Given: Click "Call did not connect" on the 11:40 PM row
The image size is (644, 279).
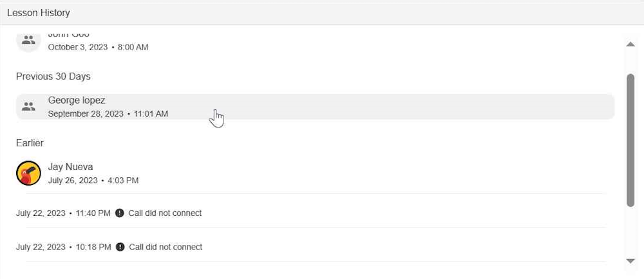Looking at the screenshot, I should [x=166, y=213].
